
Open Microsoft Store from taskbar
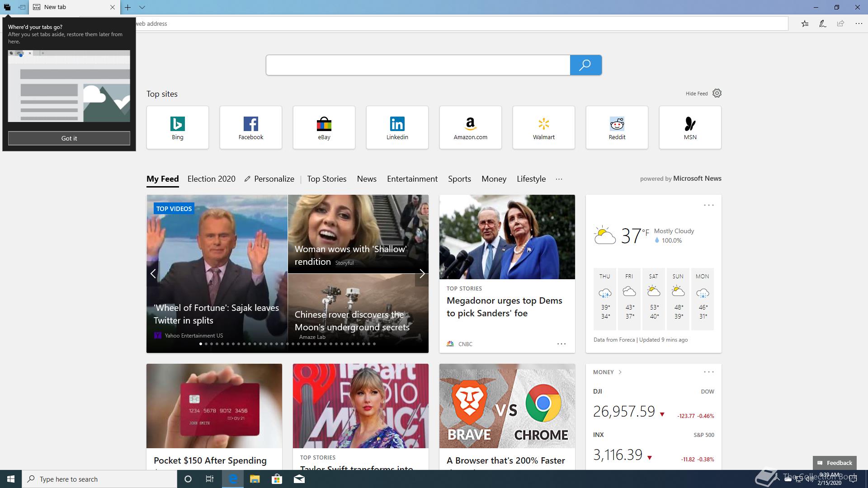pyautogui.click(x=277, y=479)
